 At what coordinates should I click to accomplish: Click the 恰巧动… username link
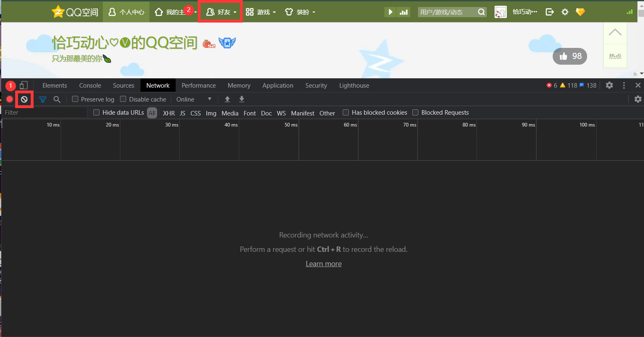[525, 12]
